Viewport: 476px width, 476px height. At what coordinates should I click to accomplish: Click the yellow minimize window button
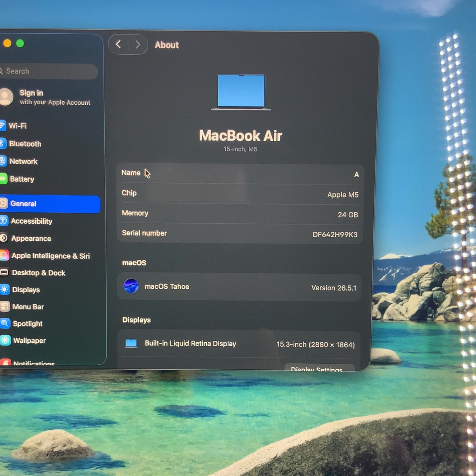tap(7, 43)
